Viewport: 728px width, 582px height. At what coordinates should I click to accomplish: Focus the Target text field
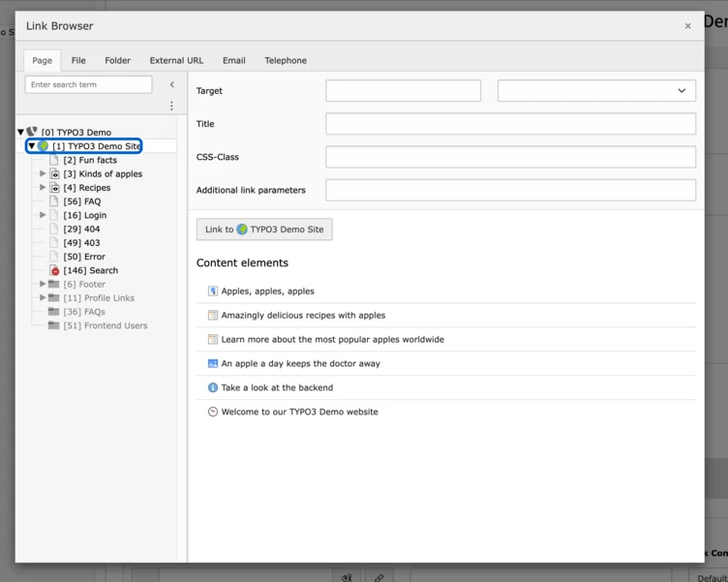coord(403,91)
